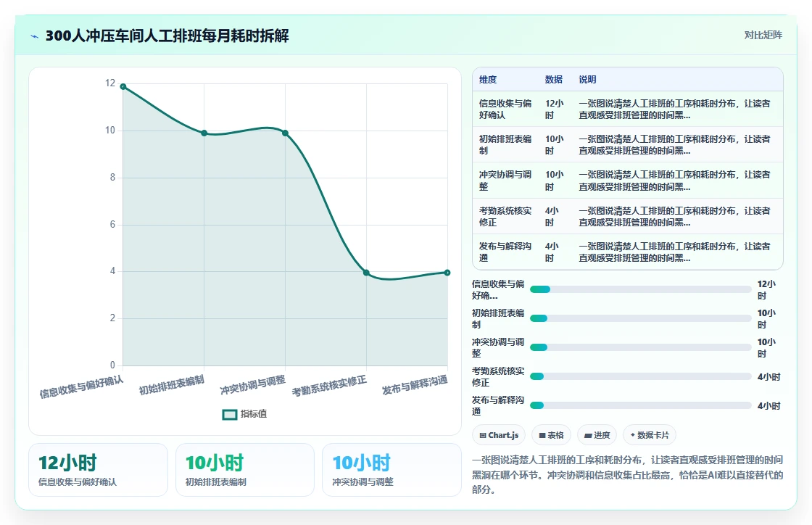The height and width of the screenshot is (525, 812).
Task: Click the 4小时 value beside the 考勤系统核实修正 bar
Action: (768, 377)
